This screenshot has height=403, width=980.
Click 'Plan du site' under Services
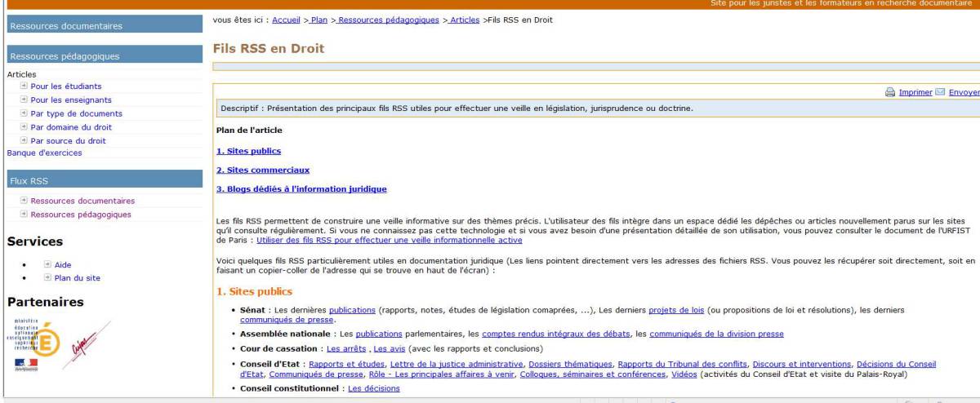(77, 278)
